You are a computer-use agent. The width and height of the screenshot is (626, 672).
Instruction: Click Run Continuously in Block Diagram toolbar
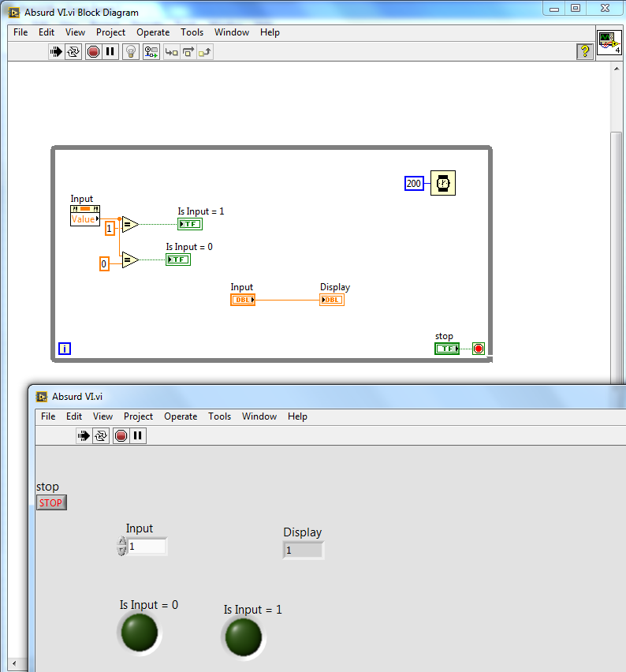click(73, 52)
